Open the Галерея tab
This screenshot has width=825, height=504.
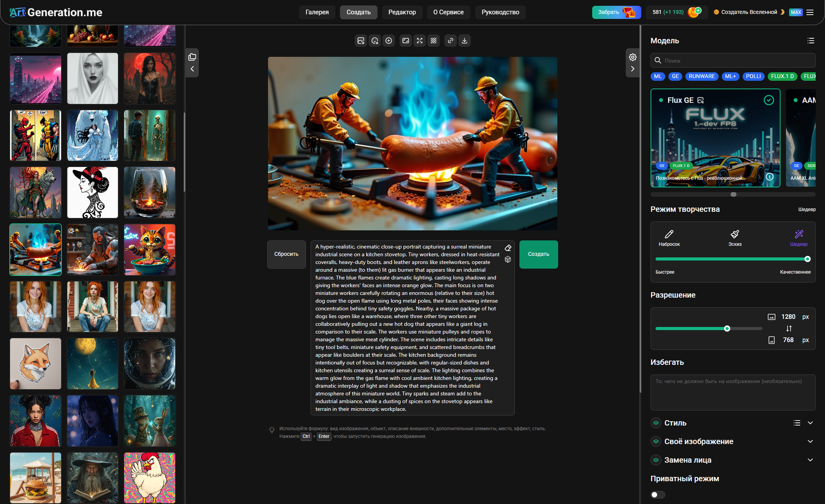pyautogui.click(x=317, y=12)
